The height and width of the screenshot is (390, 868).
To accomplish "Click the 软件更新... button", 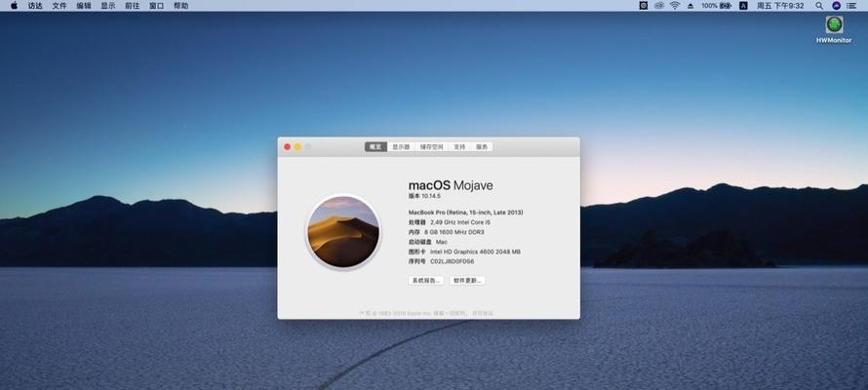I will pyautogui.click(x=468, y=281).
